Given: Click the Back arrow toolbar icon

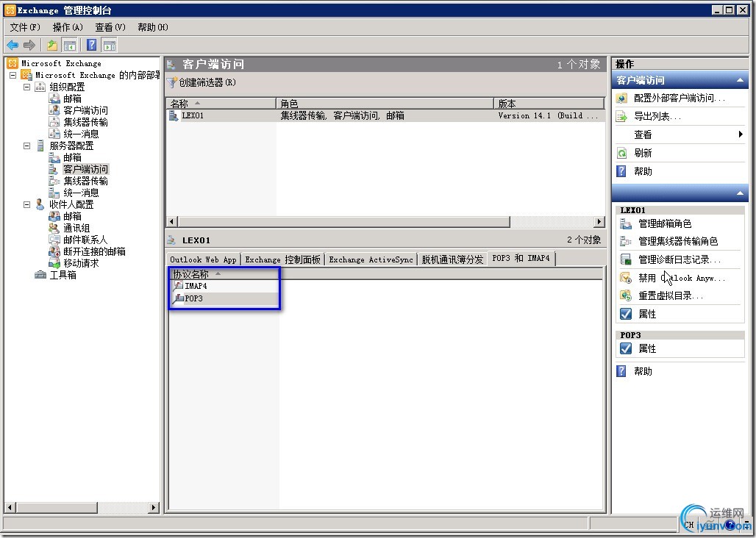Looking at the screenshot, I should [13, 46].
